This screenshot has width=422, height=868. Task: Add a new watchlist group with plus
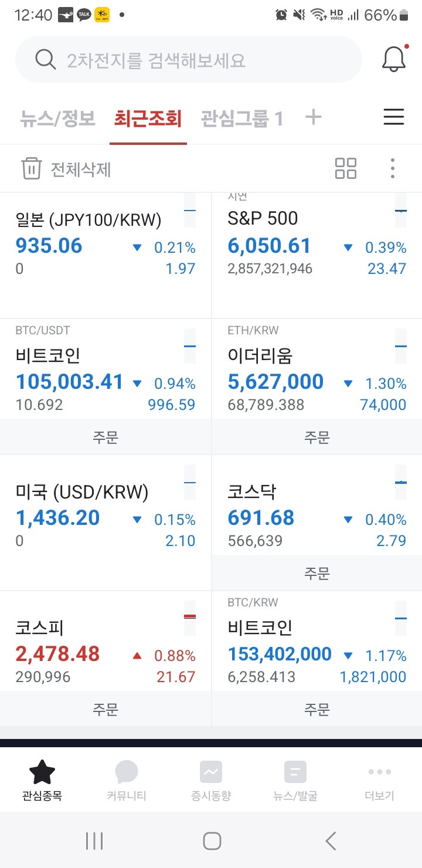pos(314,117)
